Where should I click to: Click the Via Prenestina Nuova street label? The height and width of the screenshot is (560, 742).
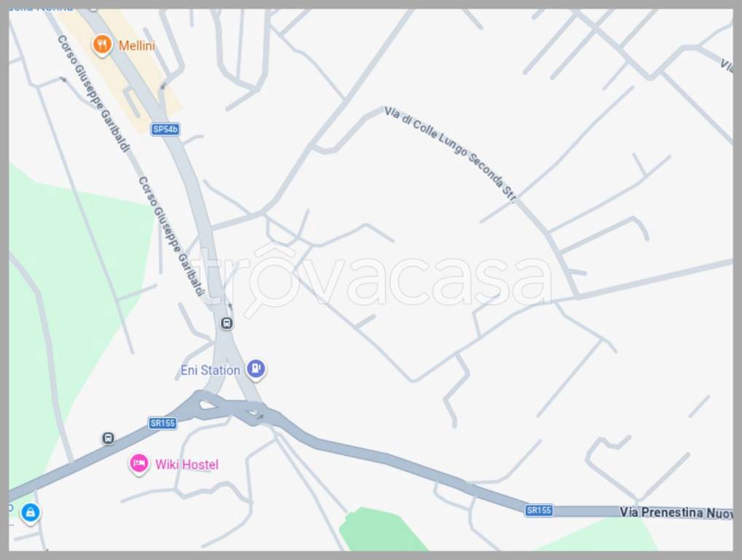676,513
